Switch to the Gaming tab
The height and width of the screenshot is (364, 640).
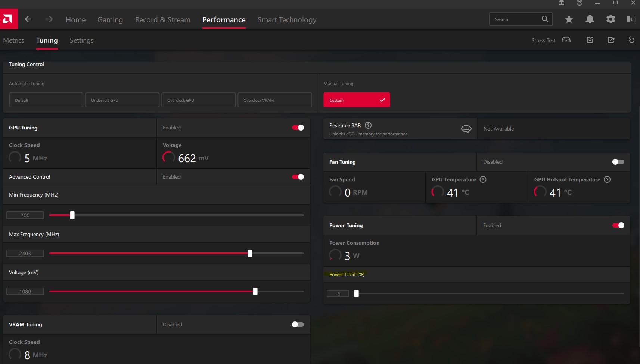coord(110,20)
